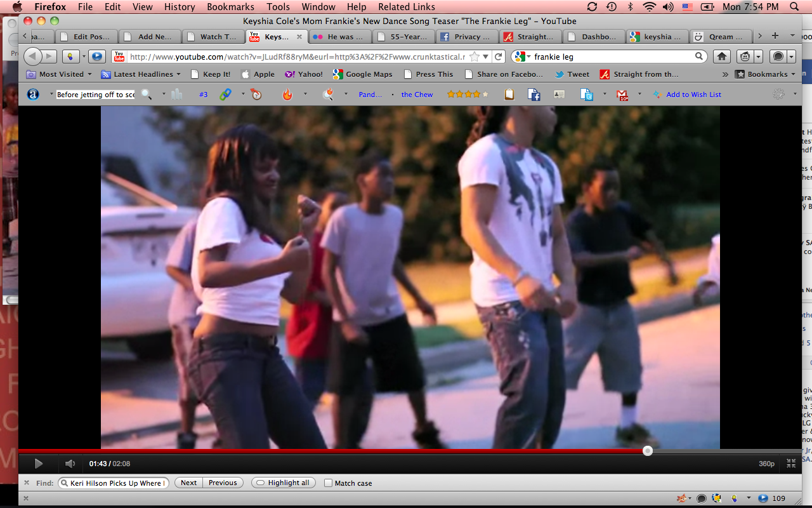Play the YouTube video
This screenshot has width=812, height=508.
pos(38,464)
